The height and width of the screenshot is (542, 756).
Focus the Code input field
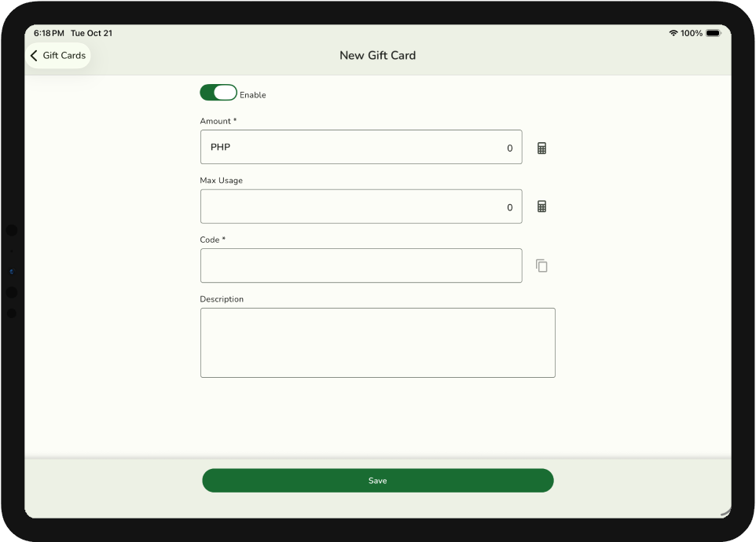(x=361, y=266)
